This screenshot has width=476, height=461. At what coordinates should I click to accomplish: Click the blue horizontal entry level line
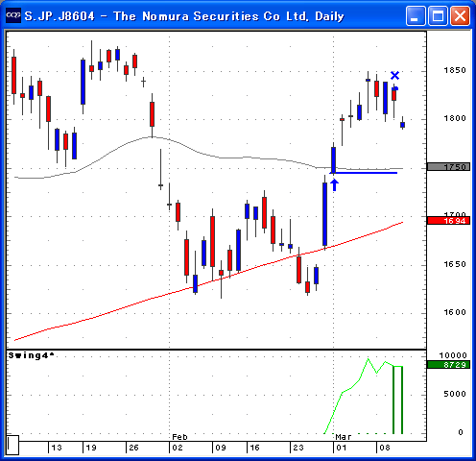364,173
